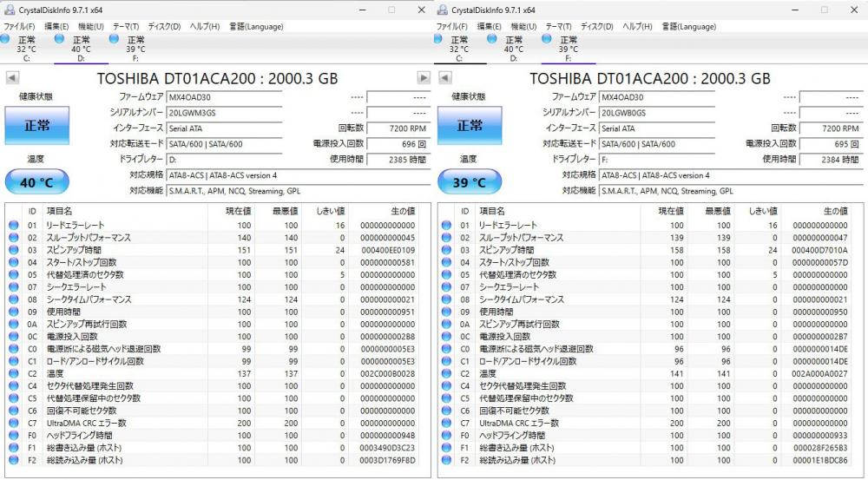The image size is (868, 480).
Task: Click 使用時間 value 2384 時間 in right window
Action: click(x=831, y=160)
